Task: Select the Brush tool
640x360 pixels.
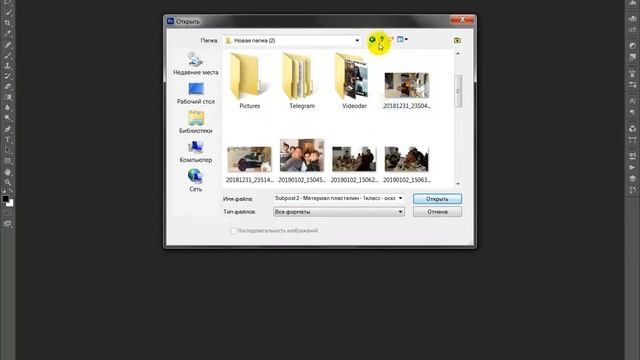Action: (x=7, y=55)
